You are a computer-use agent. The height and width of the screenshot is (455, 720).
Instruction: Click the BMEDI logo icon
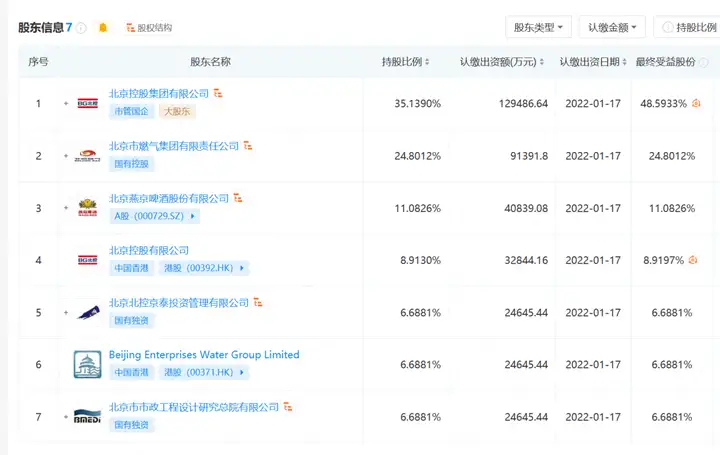(88, 416)
